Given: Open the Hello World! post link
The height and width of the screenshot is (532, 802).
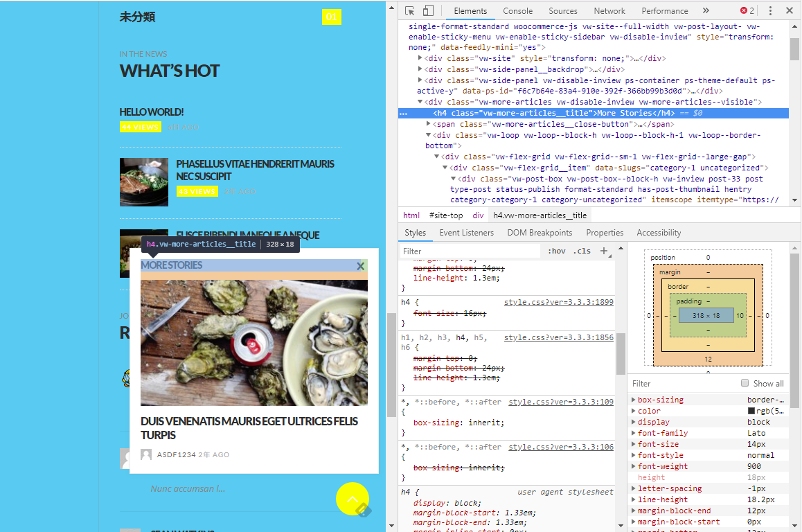Looking at the screenshot, I should (x=152, y=112).
